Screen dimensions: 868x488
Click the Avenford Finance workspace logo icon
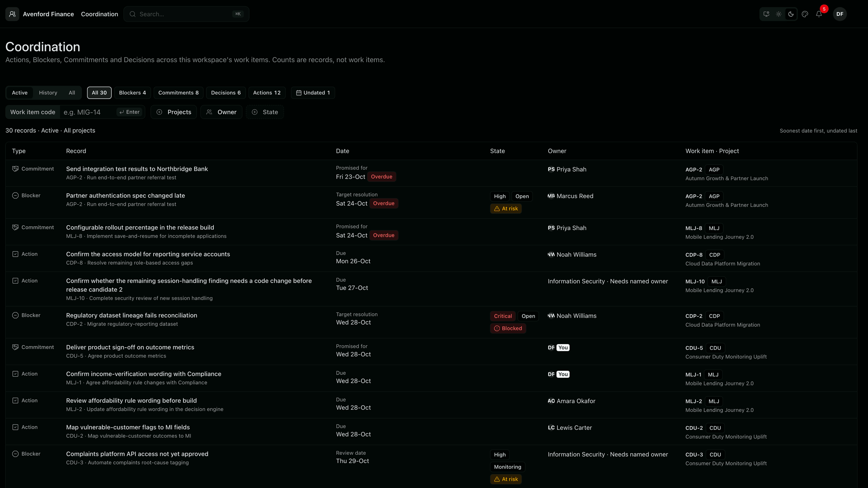point(12,14)
